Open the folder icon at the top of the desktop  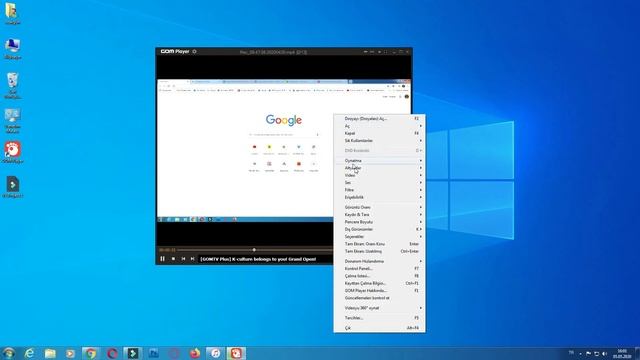tap(12, 13)
